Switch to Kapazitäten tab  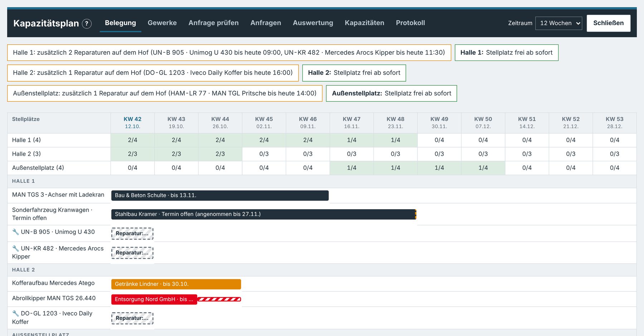pyautogui.click(x=364, y=23)
